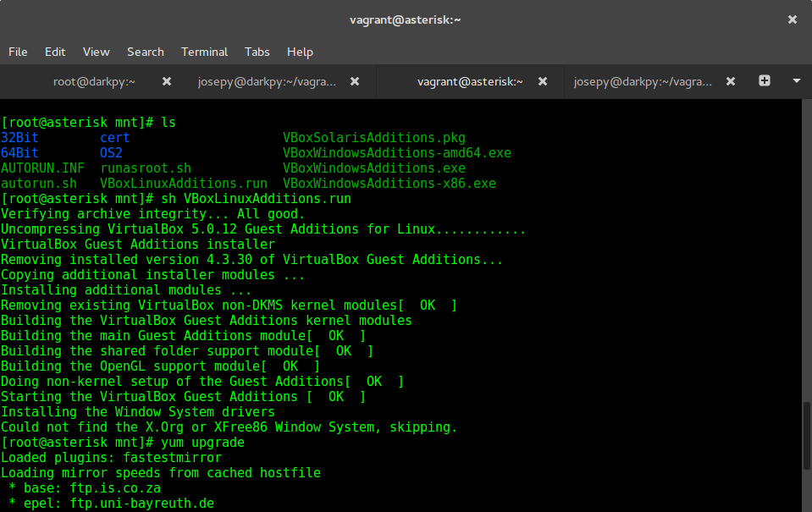Click the 64Bit directory name

19,152
